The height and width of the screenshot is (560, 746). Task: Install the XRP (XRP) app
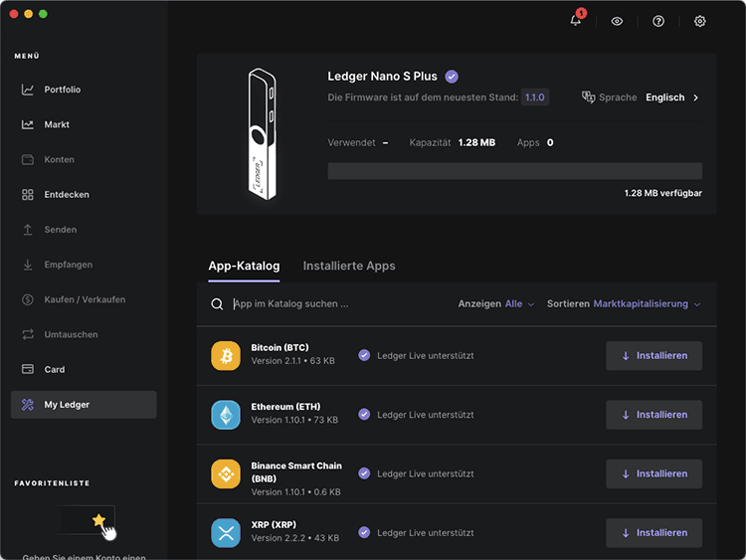[x=653, y=533]
